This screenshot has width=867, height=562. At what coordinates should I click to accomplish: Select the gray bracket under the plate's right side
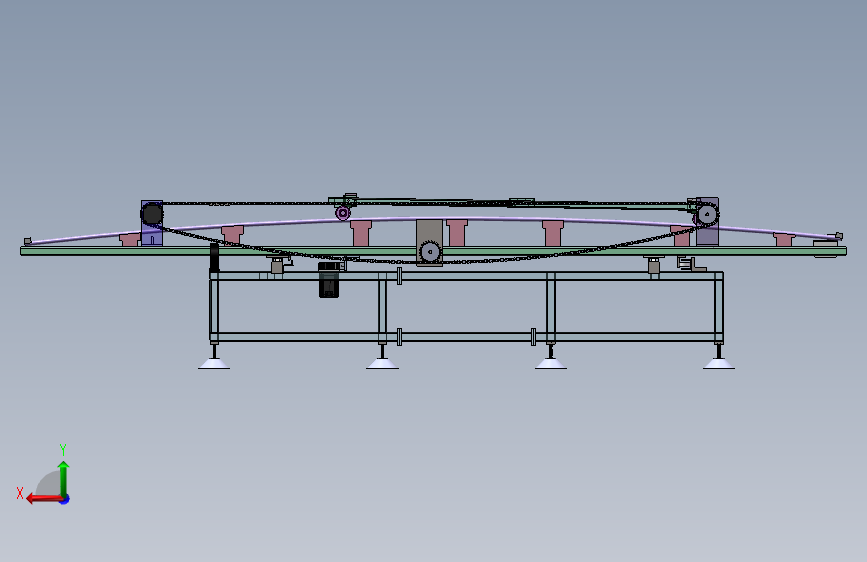point(691,264)
